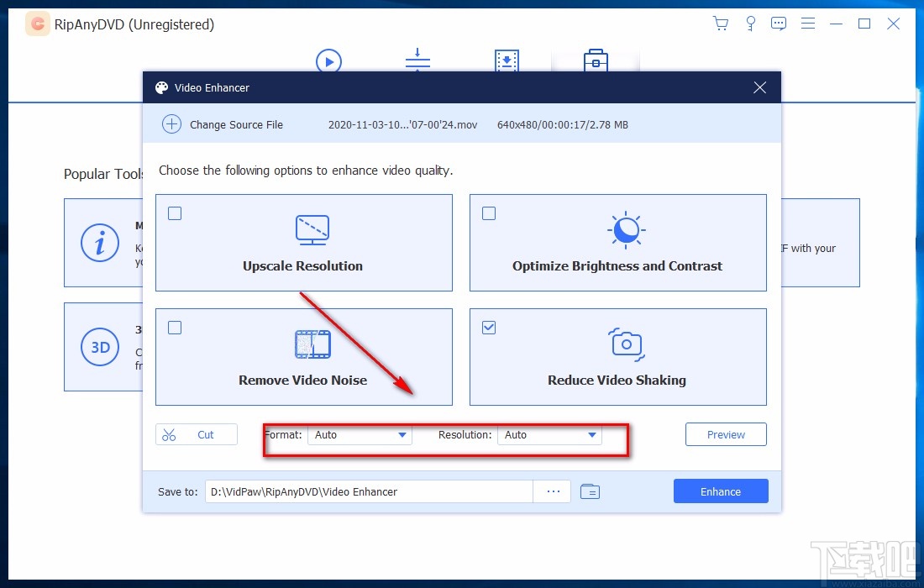Click the Remove Video Noise film icon
The width and height of the screenshot is (924, 588).
(x=312, y=344)
